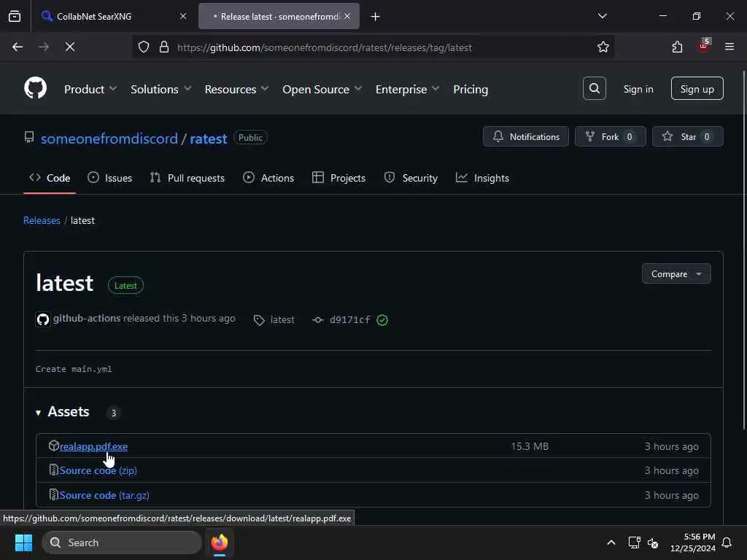This screenshot has width=747, height=560.
Task: Open the Actions tab
Action: click(268, 178)
